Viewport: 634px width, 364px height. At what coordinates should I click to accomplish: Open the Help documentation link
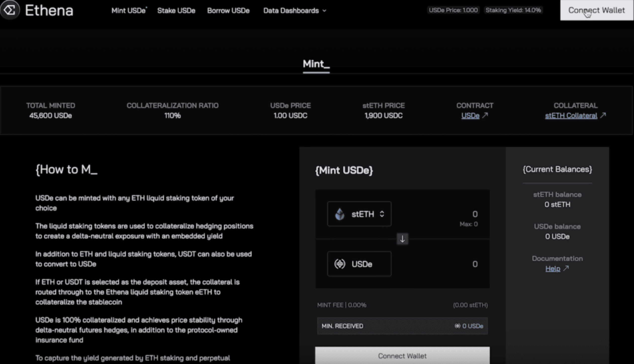click(553, 269)
